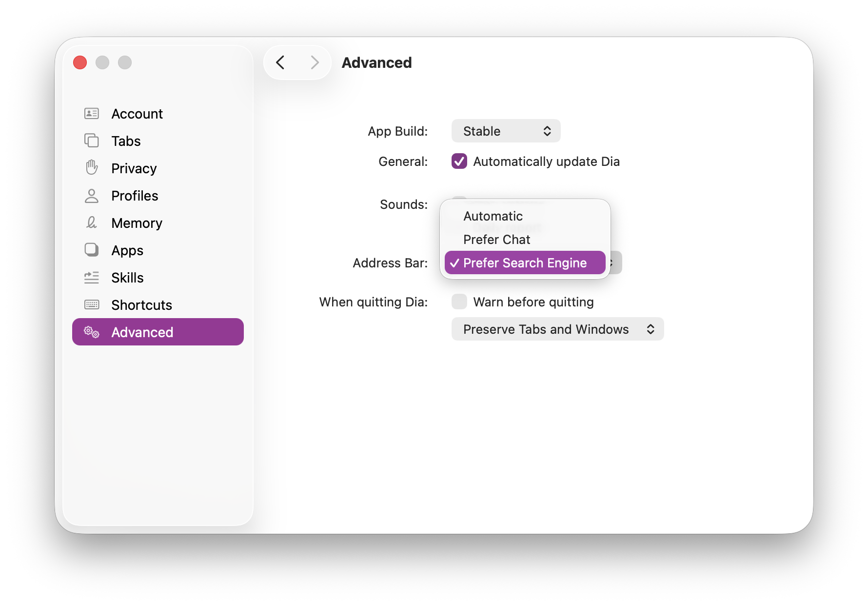
Task: Click the App Build label
Action: click(398, 131)
